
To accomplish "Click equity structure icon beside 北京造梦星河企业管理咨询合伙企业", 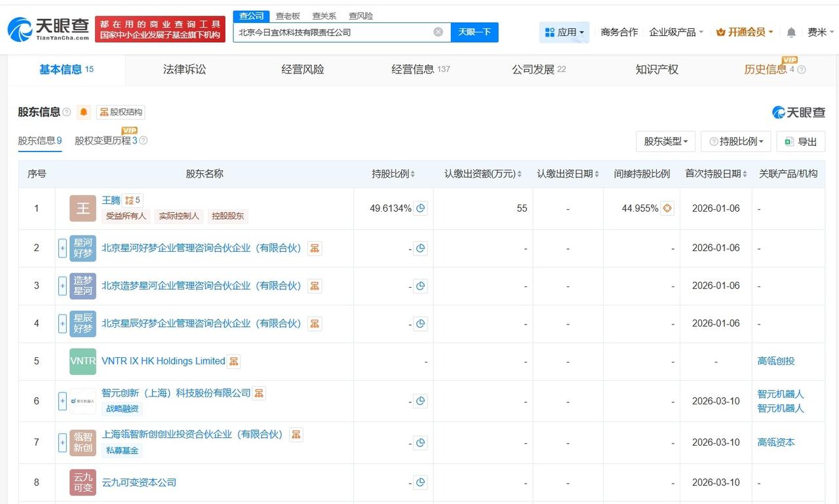I will (315, 286).
